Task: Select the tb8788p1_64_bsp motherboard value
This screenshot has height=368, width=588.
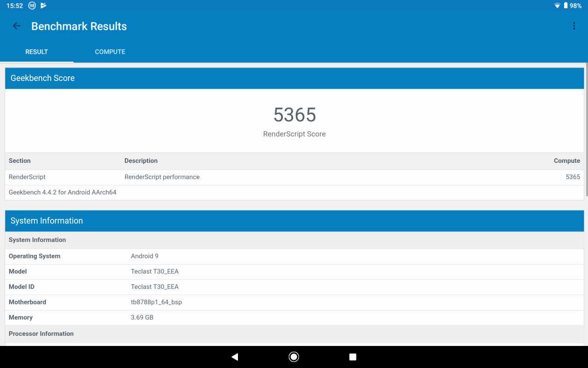Action: pyautogui.click(x=157, y=302)
